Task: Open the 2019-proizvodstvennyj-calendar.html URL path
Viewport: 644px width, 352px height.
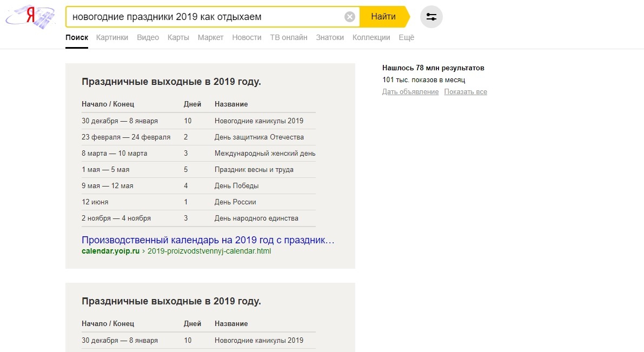Action: [209, 251]
